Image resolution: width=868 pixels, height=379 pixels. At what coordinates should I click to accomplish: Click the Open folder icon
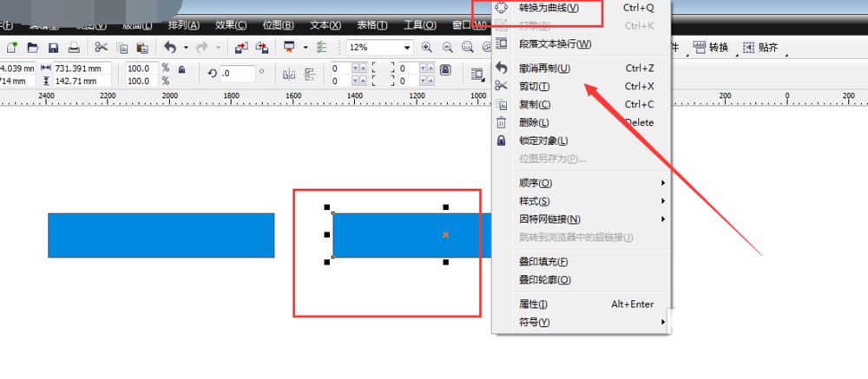pos(32,47)
